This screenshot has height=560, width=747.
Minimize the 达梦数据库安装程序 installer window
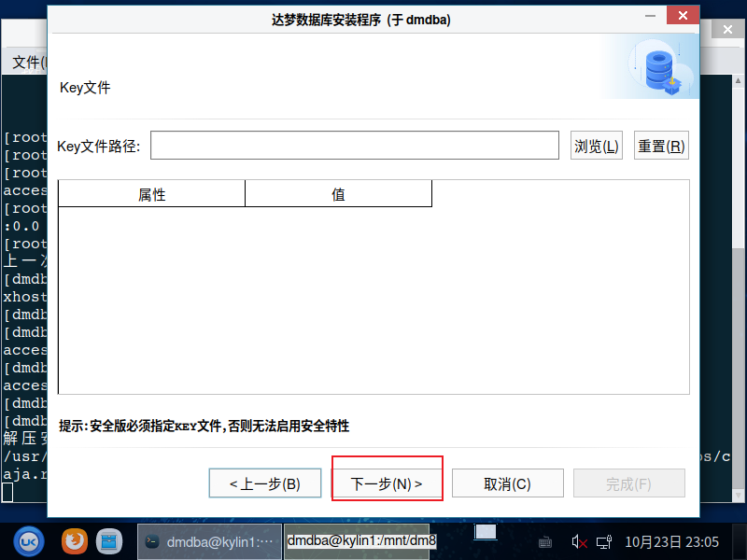click(x=650, y=16)
